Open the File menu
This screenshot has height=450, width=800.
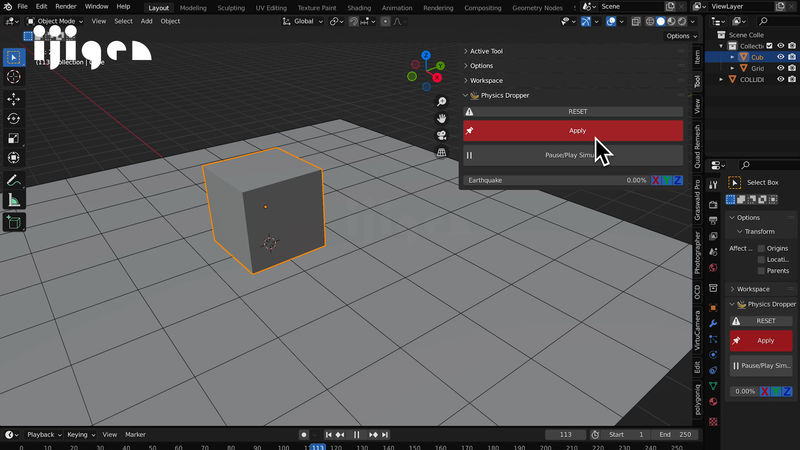tap(22, 7)
